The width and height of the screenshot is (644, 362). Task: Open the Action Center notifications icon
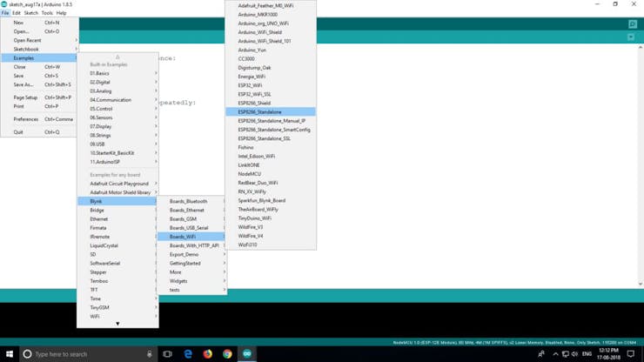(631, 354)
